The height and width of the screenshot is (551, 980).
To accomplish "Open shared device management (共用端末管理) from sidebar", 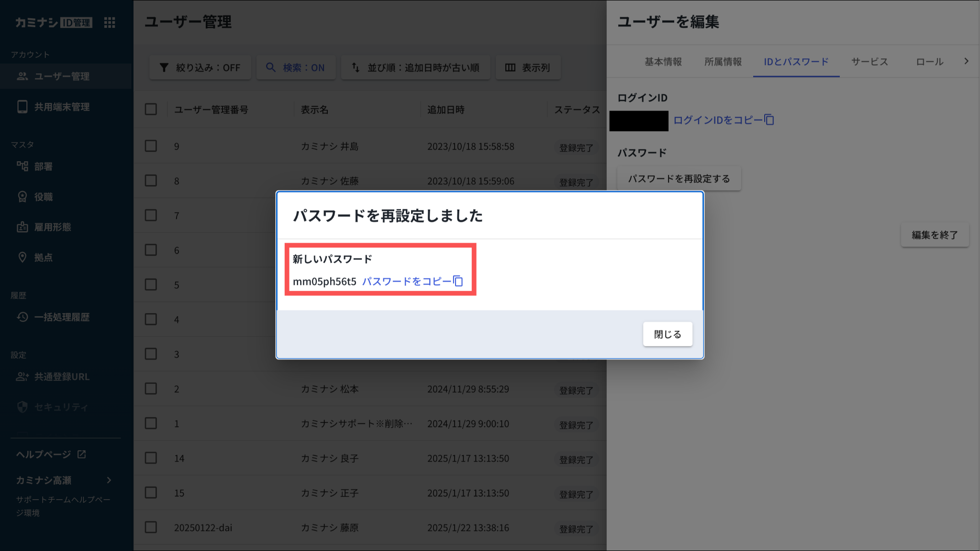I will [x=61, y=107].
